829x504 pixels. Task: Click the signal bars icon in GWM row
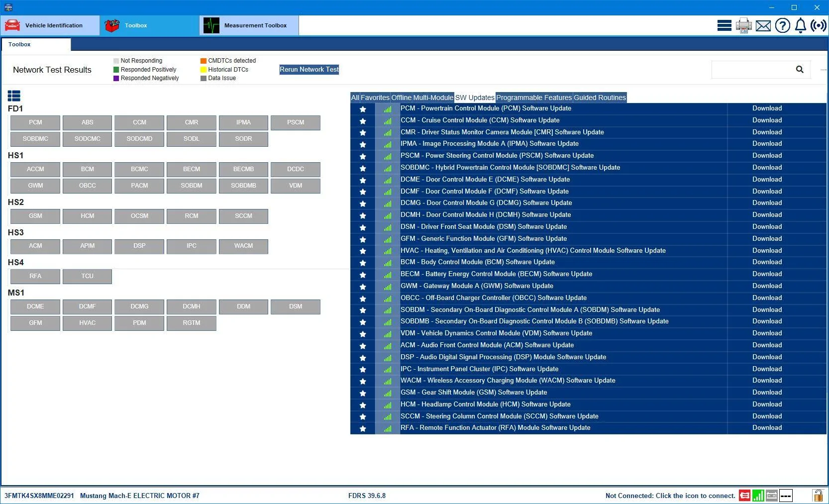(x=387, y=287)
